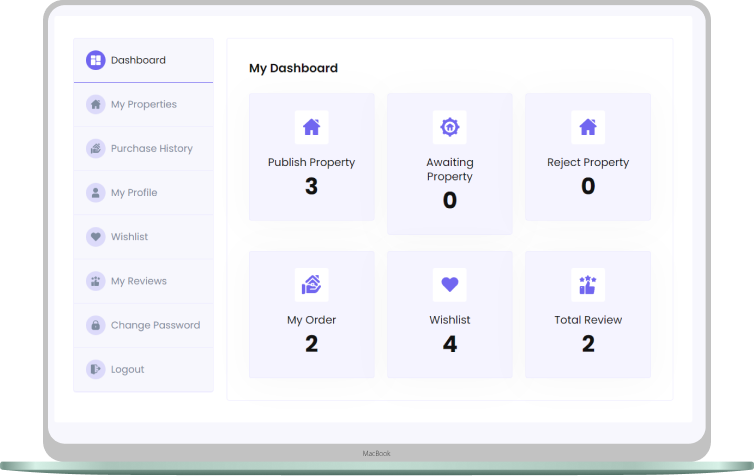Viewport: 754px width, 476px height.
Task: Open the Dashboard menu item
Action: (x=143, y=61)
